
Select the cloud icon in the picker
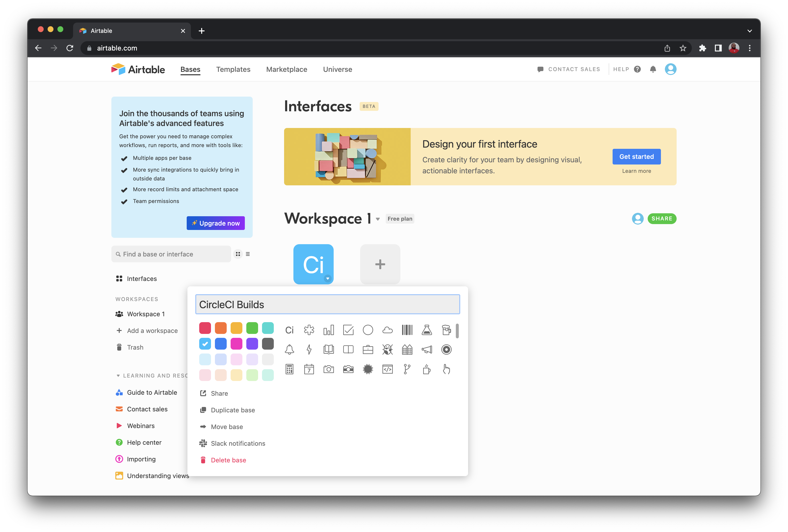tap(387, 330)
